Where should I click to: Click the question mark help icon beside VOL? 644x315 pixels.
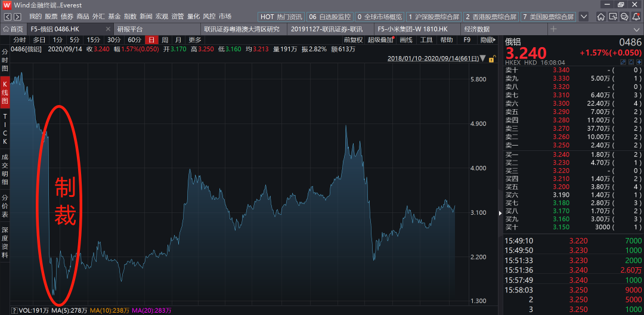pos(14,310)
